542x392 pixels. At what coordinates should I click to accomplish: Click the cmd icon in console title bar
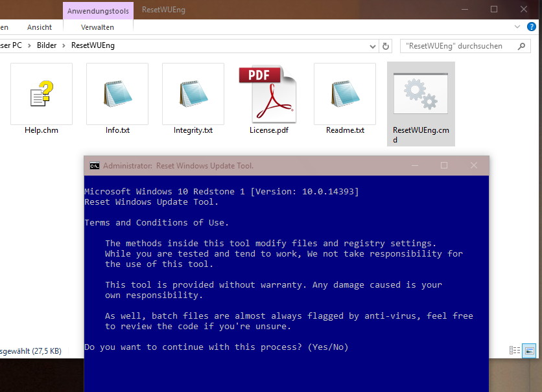[x=95, y=166]
